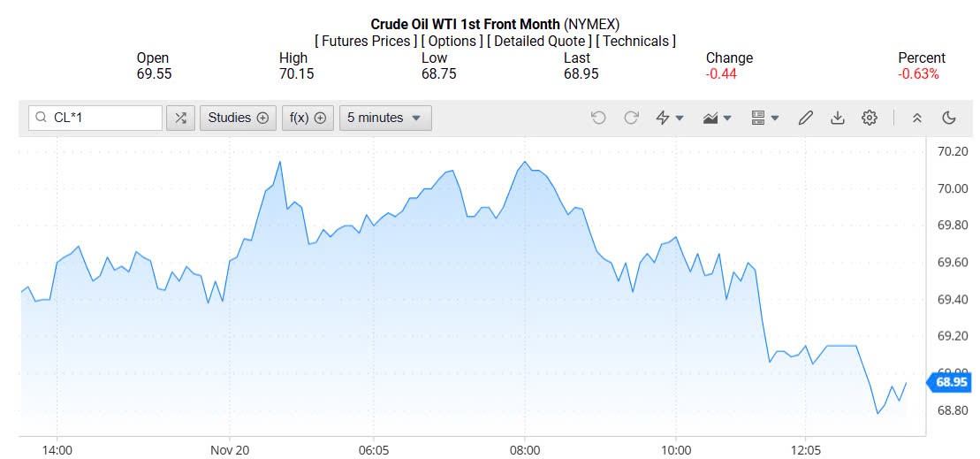This screenshot has width=980, height=459.
Task: Open the chart layout template dropdown
Action: [764, 118]
